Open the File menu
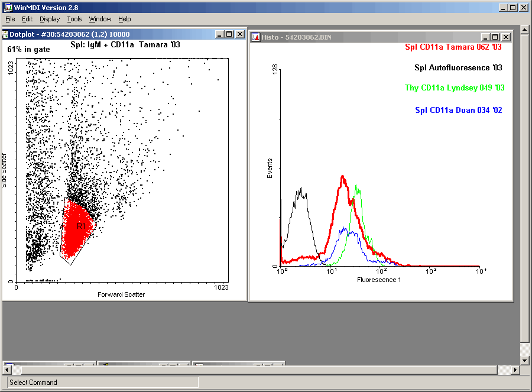 [x=10, y=19]
